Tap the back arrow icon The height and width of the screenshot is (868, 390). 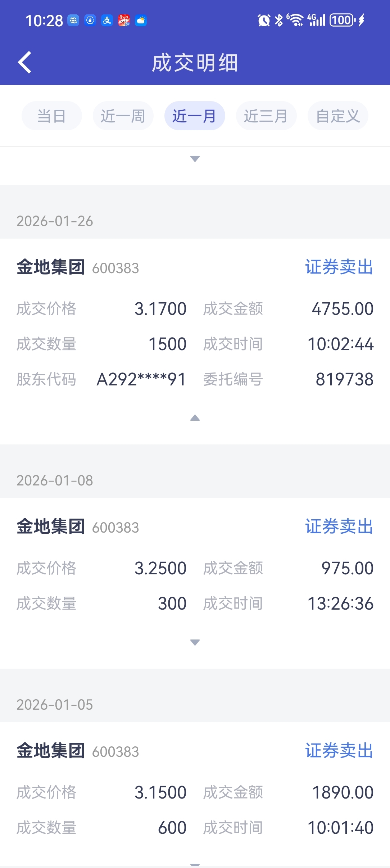24,63
